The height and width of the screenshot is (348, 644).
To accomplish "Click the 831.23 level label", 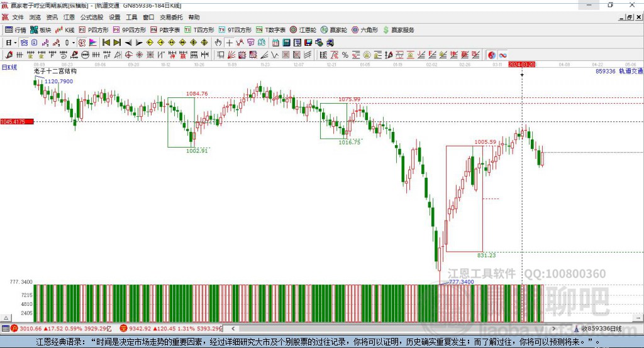I will pos(486,255).
